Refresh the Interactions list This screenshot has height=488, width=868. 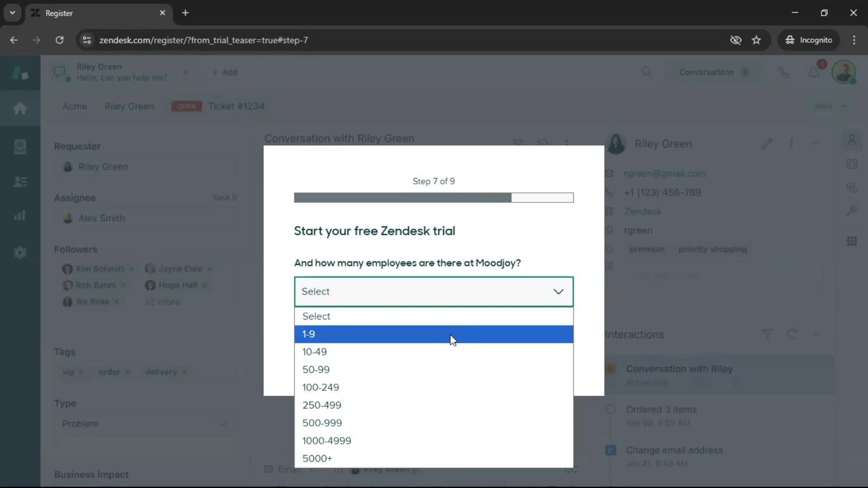[x=792, y=334]
